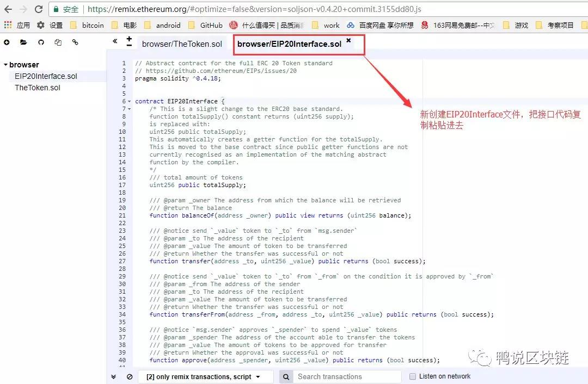Click the browser forward arrow

(x=23, y=9)
